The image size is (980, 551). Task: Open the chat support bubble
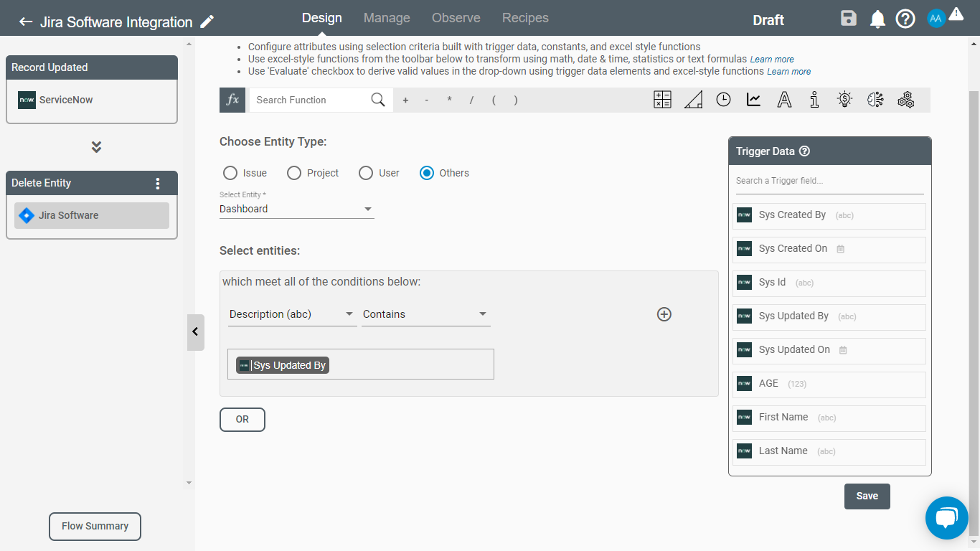point(947,518)
